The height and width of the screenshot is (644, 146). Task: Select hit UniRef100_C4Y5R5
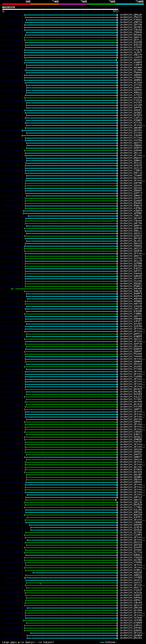pos(131,578)
